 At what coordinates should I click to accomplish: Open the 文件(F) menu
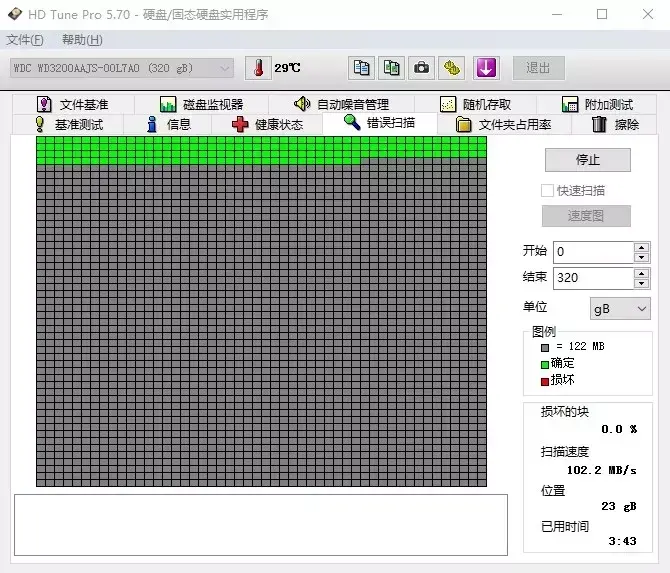pos(25,40)
